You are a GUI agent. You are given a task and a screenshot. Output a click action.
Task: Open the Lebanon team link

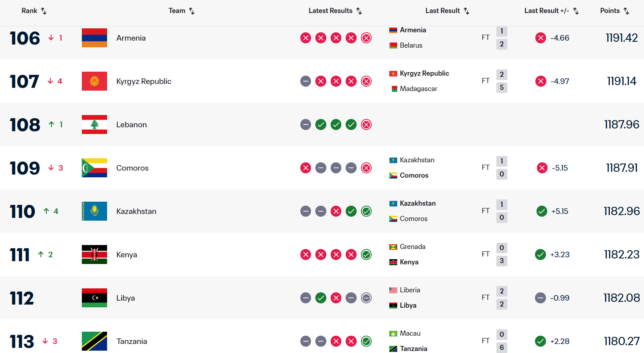click(131, 124)
